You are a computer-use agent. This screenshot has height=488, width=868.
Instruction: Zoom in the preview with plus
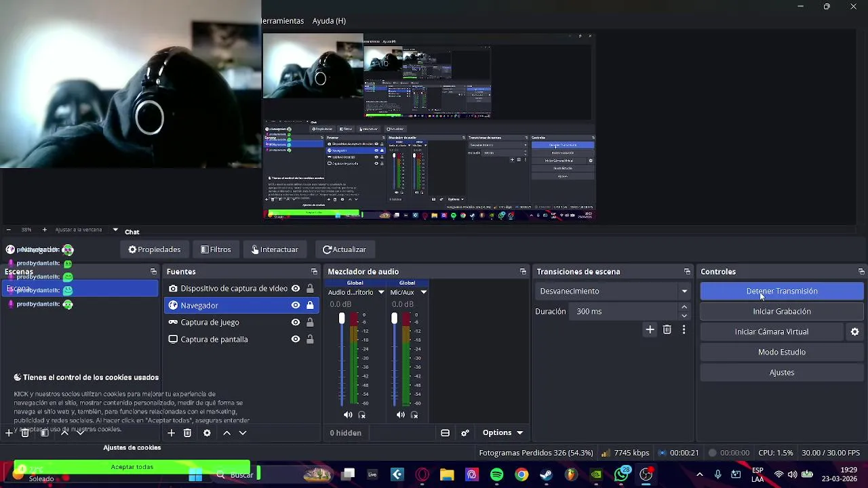(45, 230)
